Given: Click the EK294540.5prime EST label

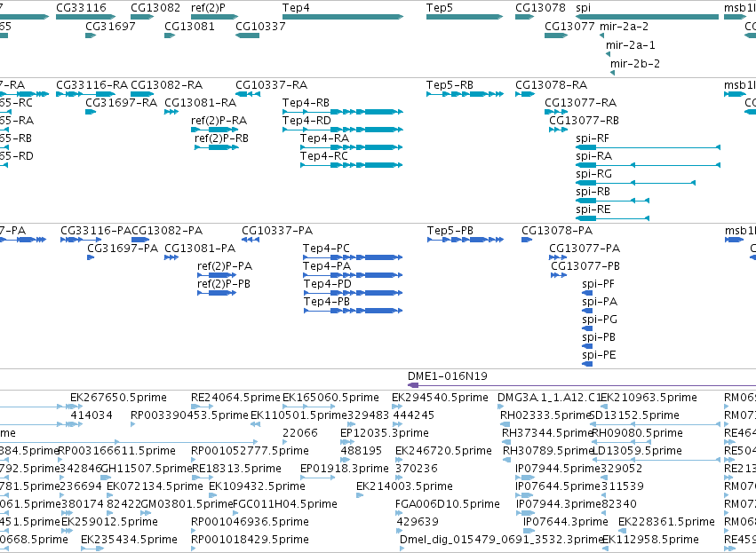Looking at the screenshot, I should (441, 398).
